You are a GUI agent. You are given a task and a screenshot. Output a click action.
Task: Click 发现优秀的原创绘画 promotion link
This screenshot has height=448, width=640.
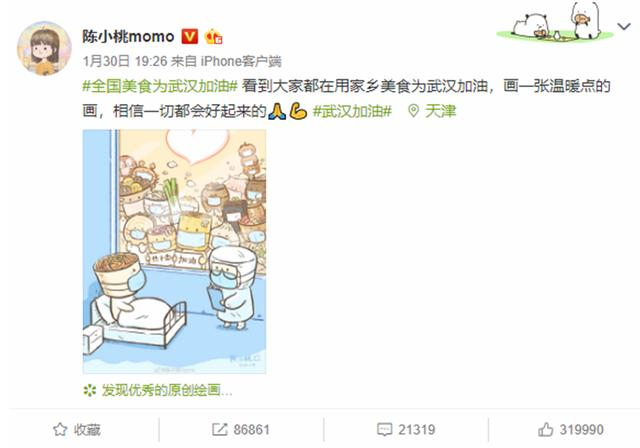167,390
